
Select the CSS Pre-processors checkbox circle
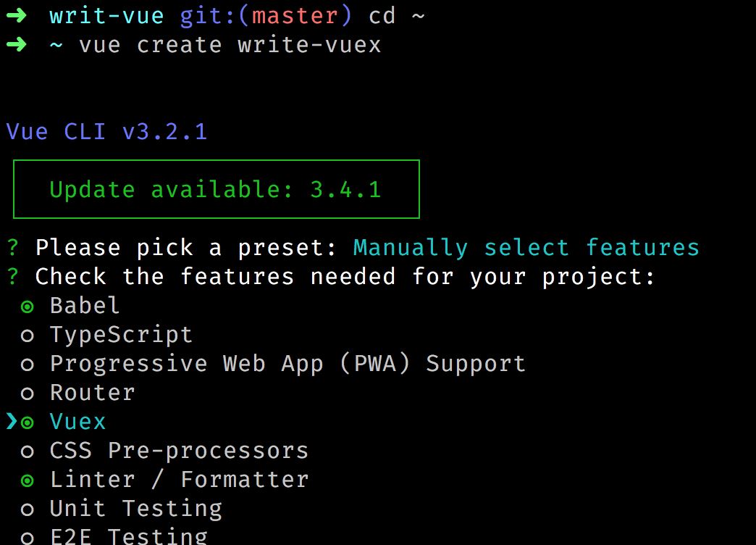(28, 452)
